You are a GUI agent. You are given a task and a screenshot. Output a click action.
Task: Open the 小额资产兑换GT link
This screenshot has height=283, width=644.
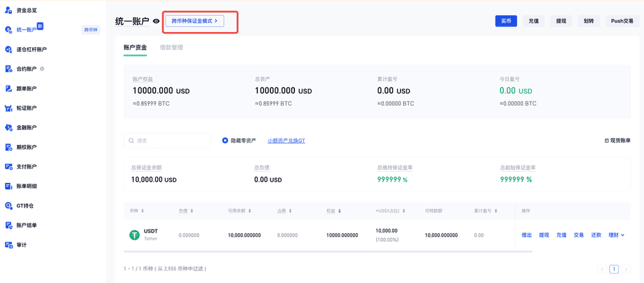[x=286, y=140]
